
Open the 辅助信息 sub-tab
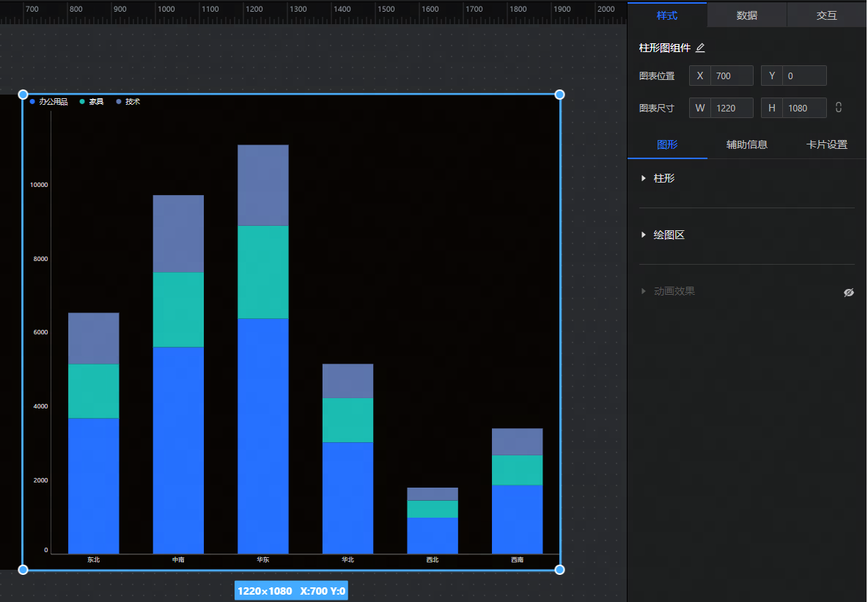[x=746, y=144]
